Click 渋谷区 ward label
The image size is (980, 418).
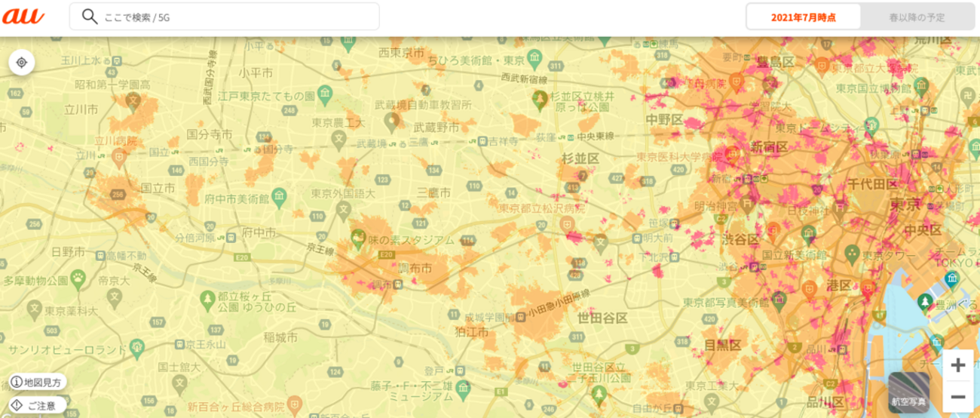pyautogui.click(x=741, y=238)
